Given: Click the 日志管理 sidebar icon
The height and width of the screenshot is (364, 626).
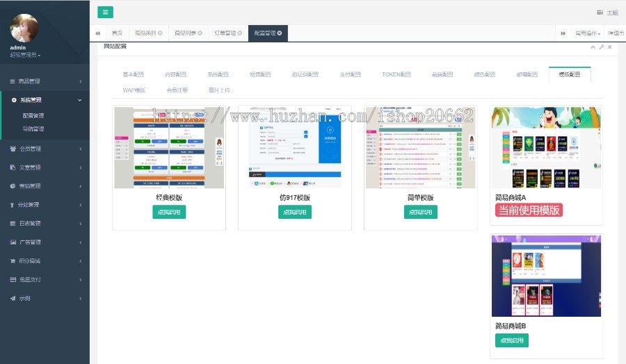Looking at the screenshot, I should (13, 224).
